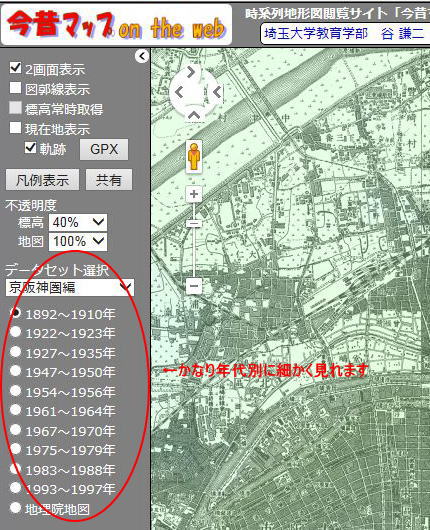Click the GPX button
The image size is (430, 530).
click(x=104, y=149)
